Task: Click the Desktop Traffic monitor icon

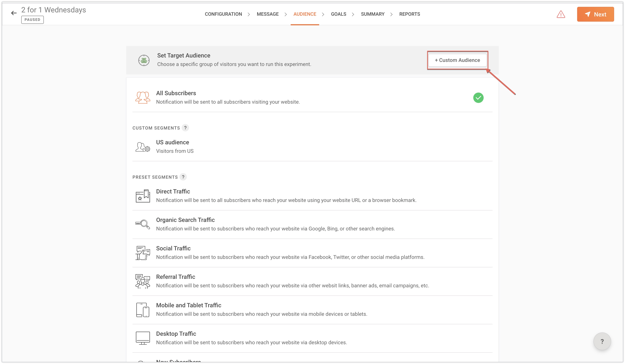Action: click(143, 338)
